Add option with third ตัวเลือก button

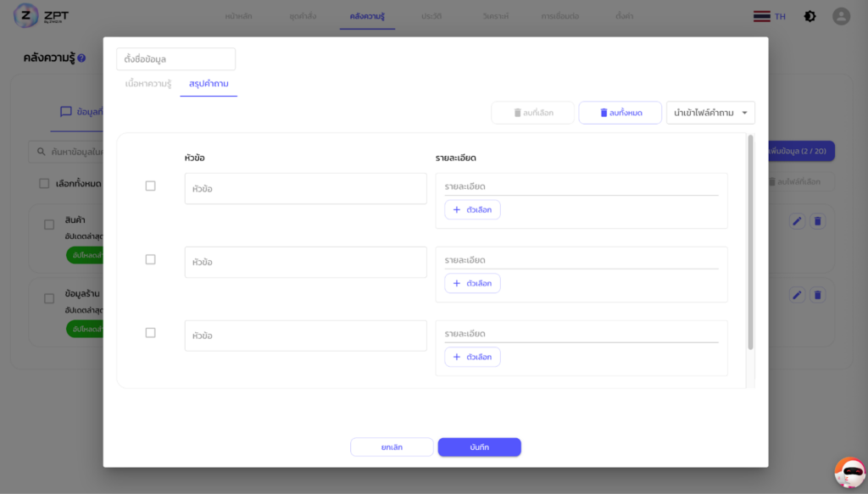472,357
